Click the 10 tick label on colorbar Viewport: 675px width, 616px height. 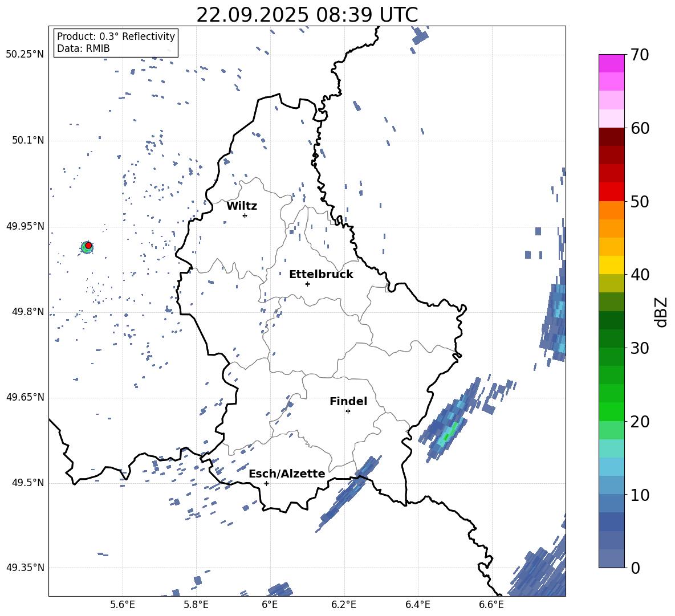pos(640,495)
